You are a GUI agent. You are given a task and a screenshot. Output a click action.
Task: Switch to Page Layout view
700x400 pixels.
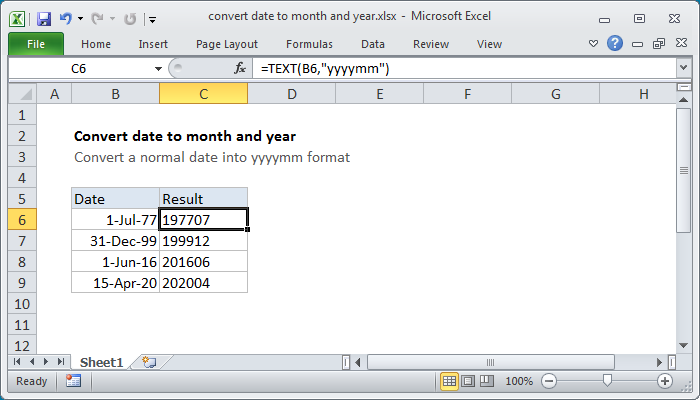[x=468, y=381]
